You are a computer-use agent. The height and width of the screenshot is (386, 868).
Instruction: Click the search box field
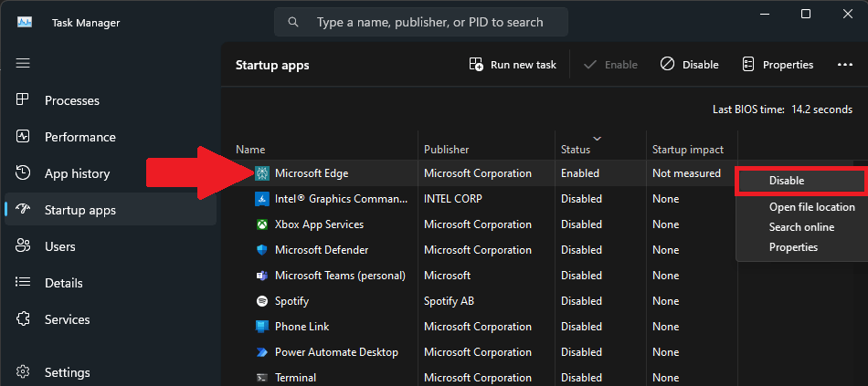pos(420,23)
